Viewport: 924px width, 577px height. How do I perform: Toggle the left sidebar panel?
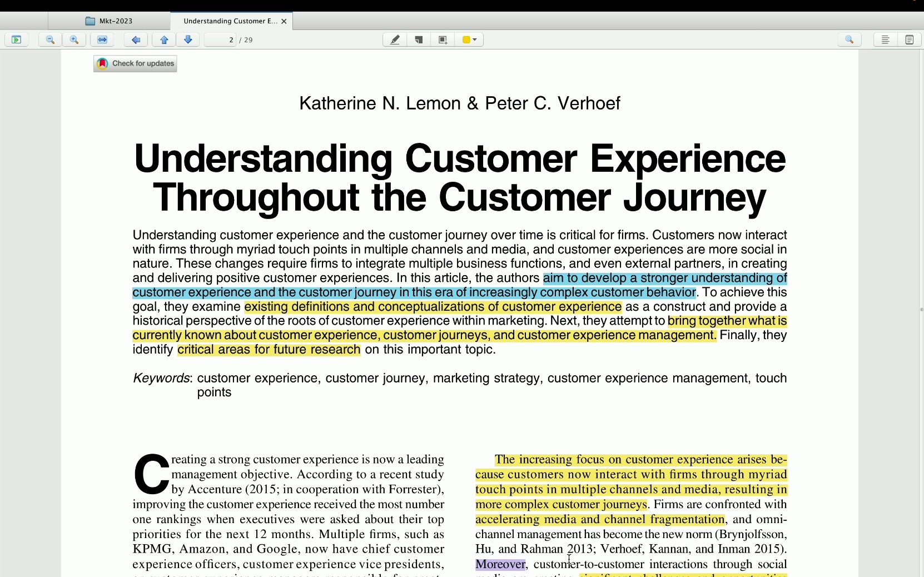coord(17,39)
